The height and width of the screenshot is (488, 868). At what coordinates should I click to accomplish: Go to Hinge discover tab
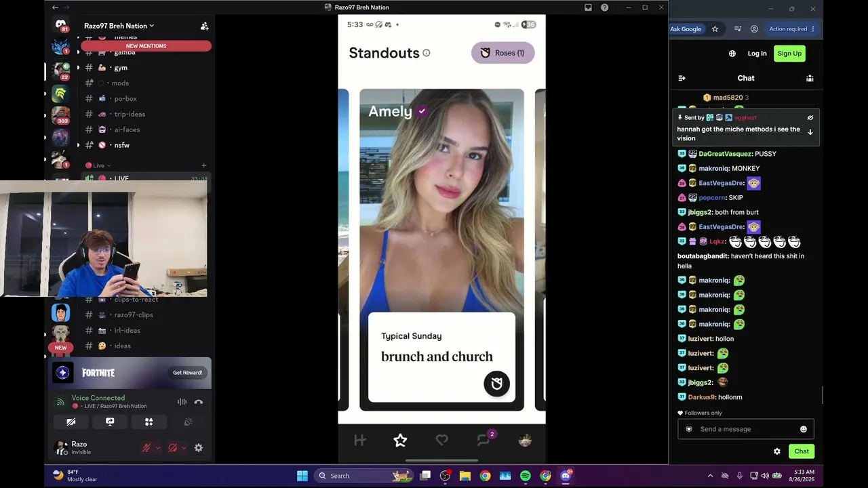tap(360, 441)
